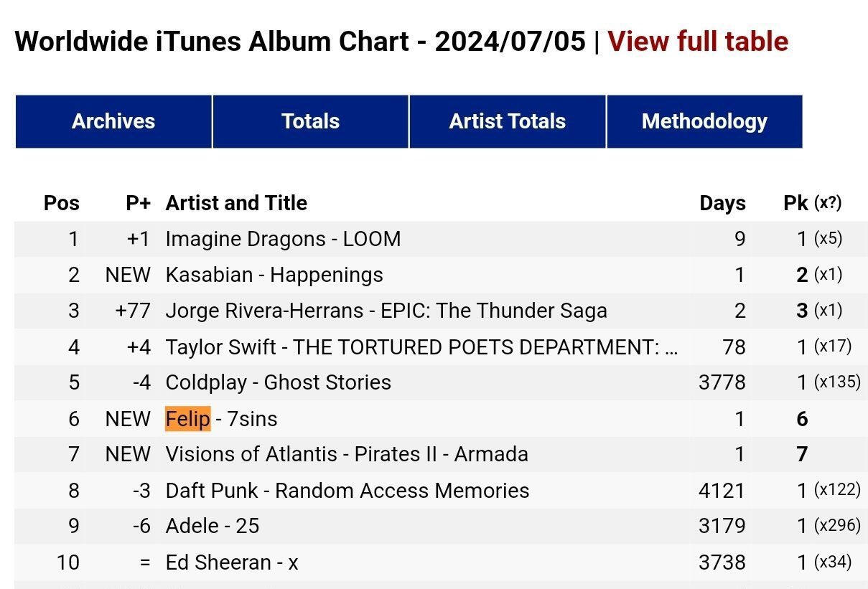The height and width of the screenshot is (589, 868).
Task: Switch to the Totals tab
Action: (x=310, y=121)
